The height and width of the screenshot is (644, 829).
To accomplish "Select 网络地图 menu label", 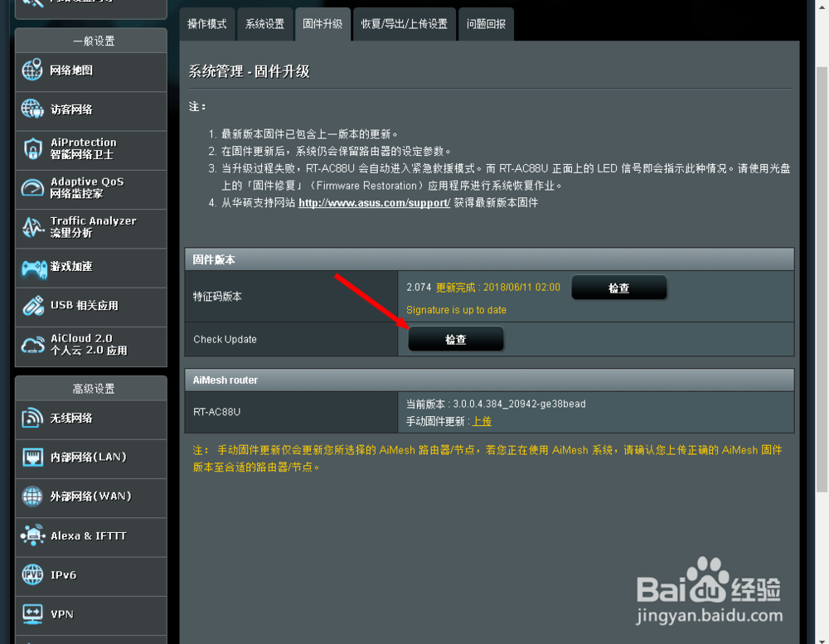I will (x=71, y=70).
